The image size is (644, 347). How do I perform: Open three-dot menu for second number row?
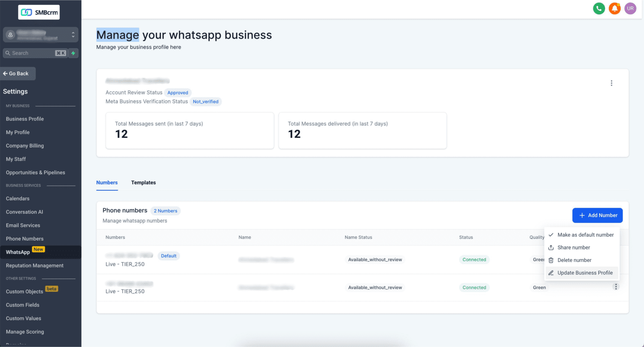click(616, 287)
